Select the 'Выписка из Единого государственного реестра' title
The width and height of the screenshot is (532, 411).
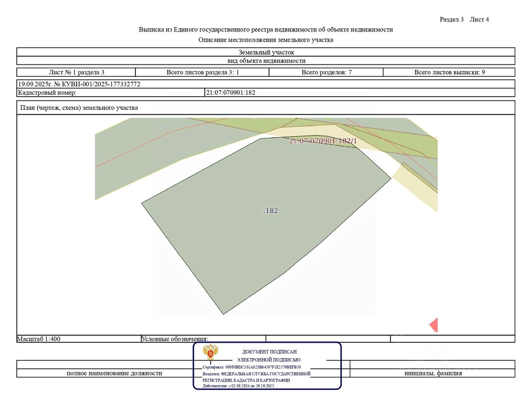[x=266, y=30]
